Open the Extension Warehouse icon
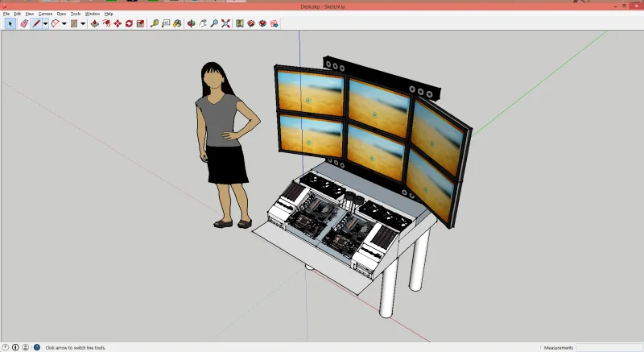This screenshot has width=644, height=352. 263,24
